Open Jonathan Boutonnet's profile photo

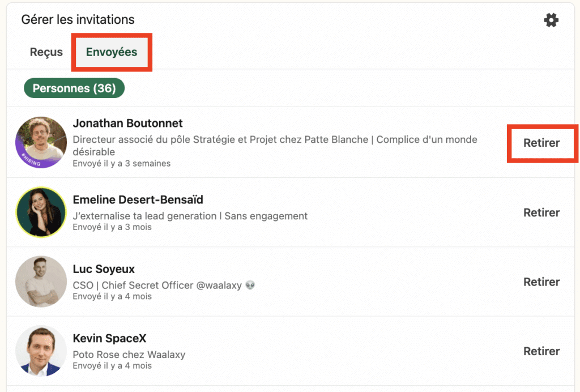pos(41,143)
